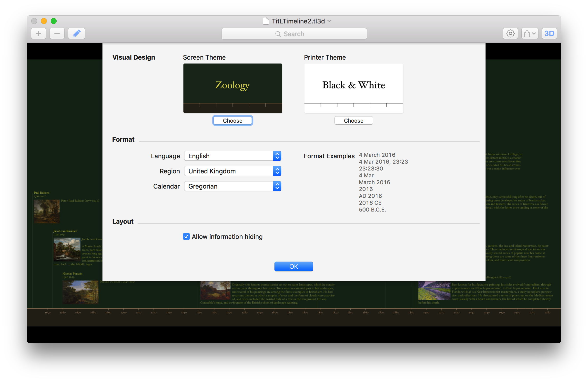
Task: Select the pencil edit tool icon
Action: (77, 34)
